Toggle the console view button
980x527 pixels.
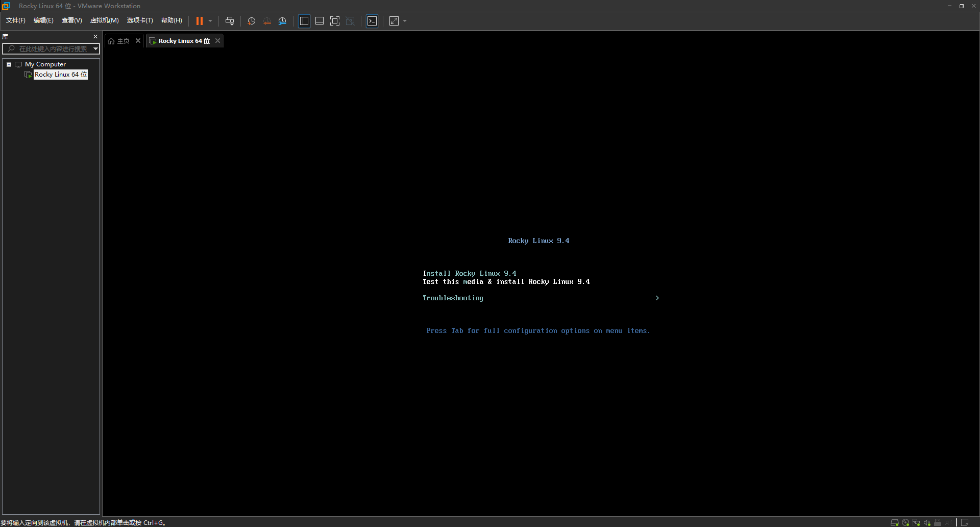[x=372, y=21]
